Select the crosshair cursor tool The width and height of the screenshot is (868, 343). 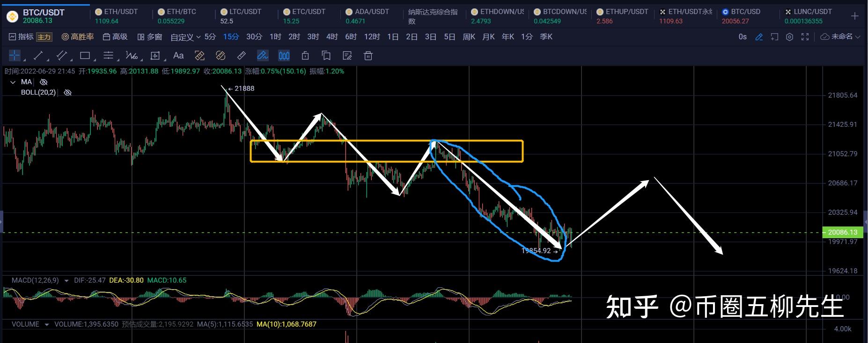tap(15, 56)
